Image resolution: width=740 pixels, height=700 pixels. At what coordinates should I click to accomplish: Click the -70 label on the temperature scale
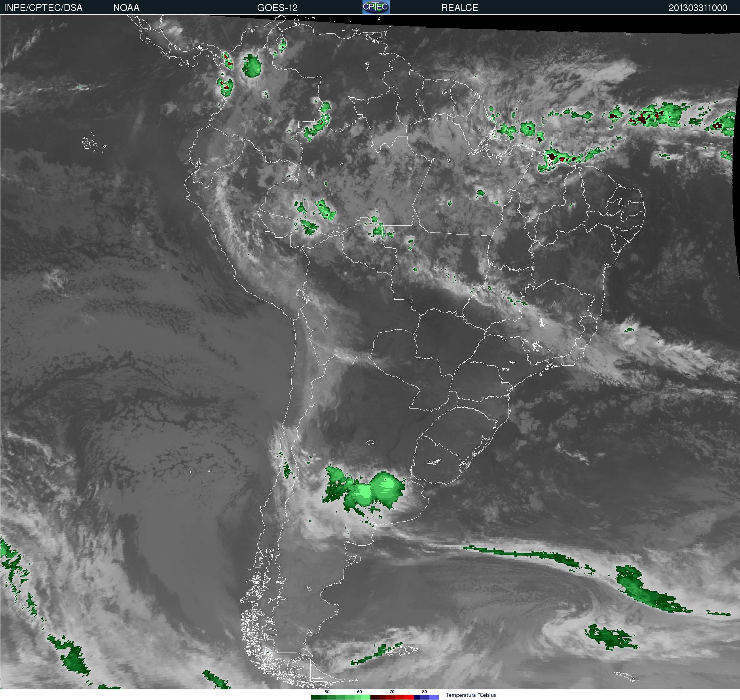[391, 692]
